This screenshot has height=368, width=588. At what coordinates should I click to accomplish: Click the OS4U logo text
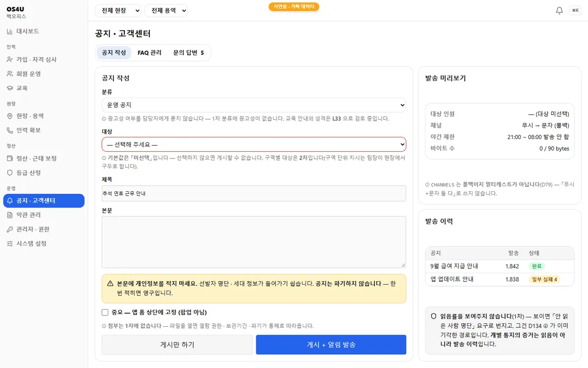pos(15,9)
